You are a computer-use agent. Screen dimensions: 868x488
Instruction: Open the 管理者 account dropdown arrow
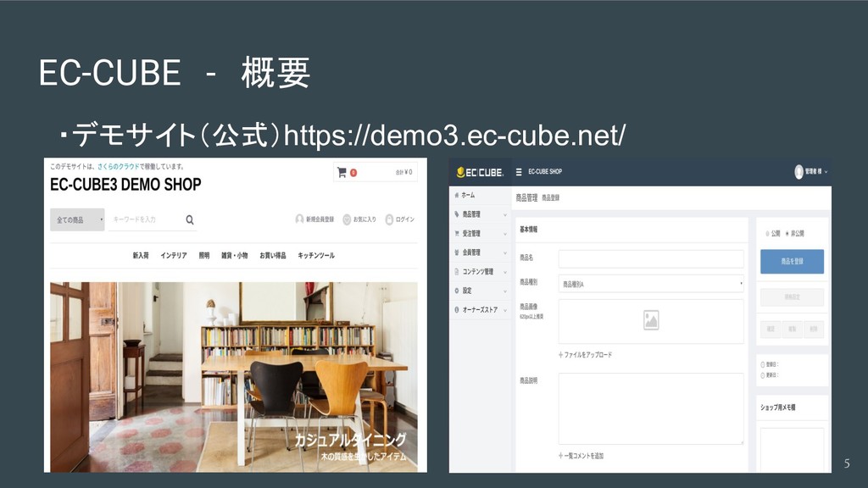[x=826, y=172]
